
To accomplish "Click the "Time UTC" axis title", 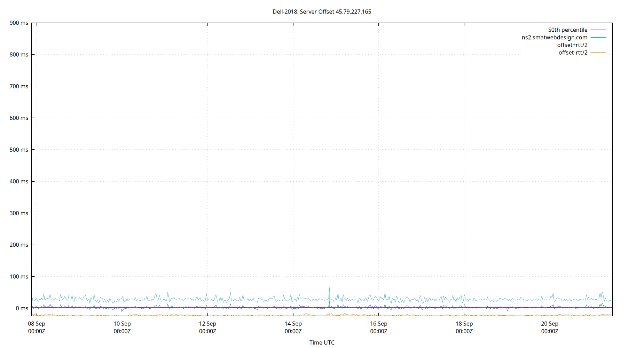I will click(x=322, y=342).
